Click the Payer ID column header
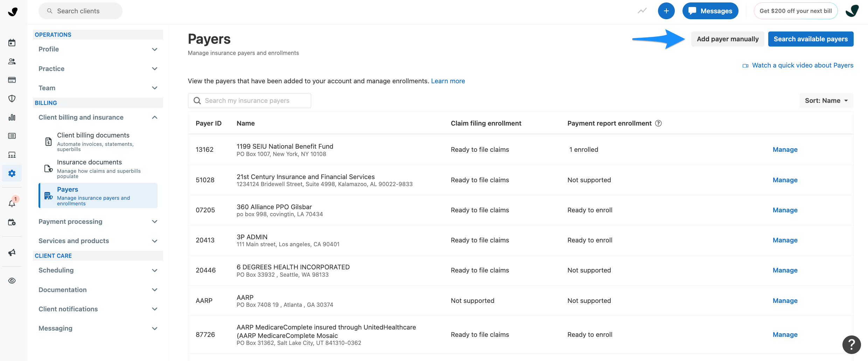This screenshot has height=361, width=868. (x=209, y=123)
